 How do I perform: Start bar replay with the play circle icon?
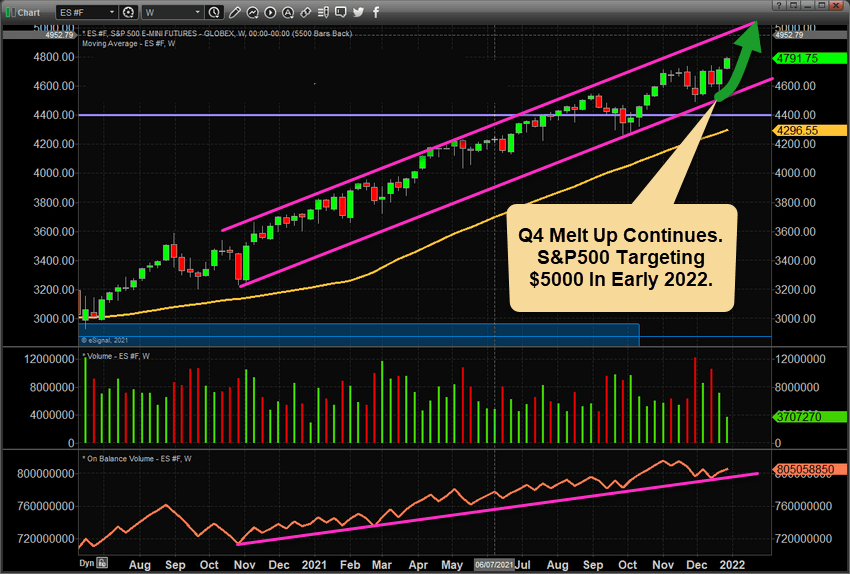(x=270, y=12)
